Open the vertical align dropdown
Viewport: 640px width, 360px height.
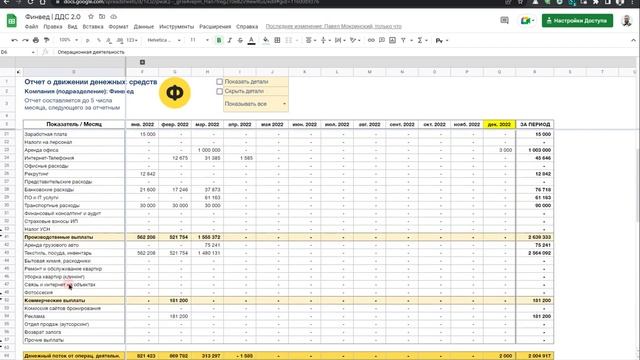point(326,40)
